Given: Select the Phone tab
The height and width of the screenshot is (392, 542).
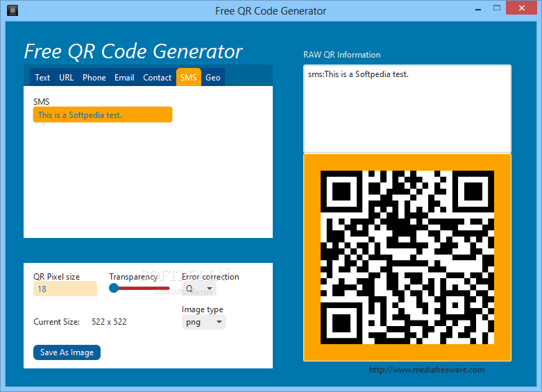Looking at the screenshot, I should point(94,78).
